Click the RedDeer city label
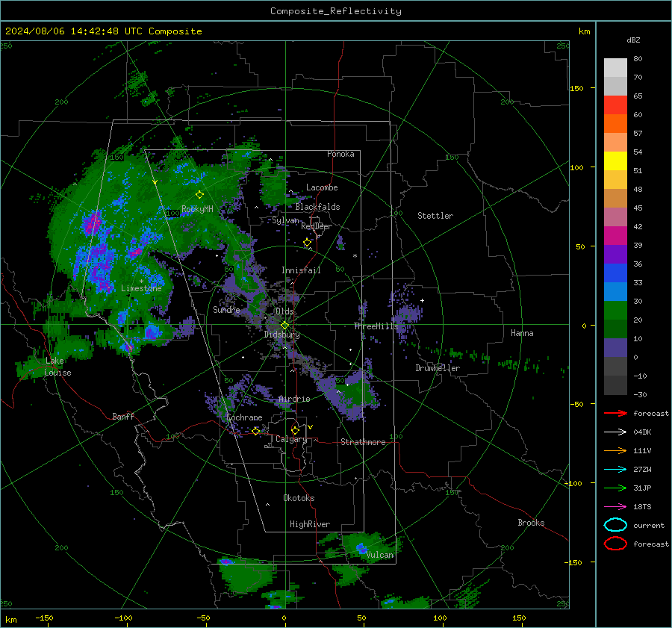672x628 pixels. (317, 226)
